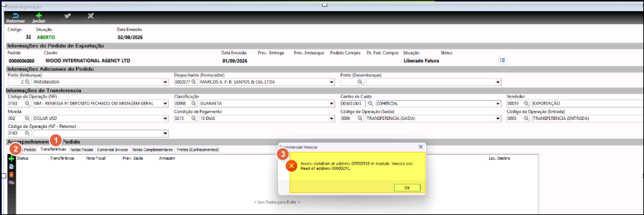Open the COMERCIAL cost center dropdown

498,104
